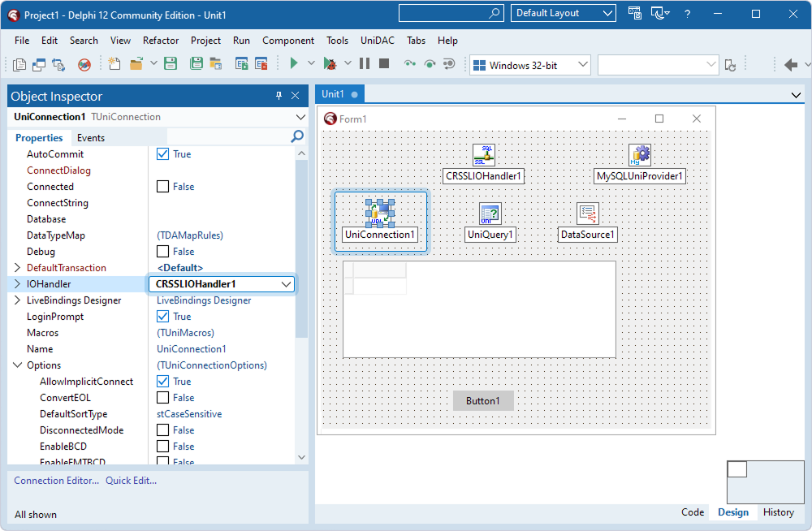The height and width of the screenshot is (531, 812).
Task: Click the Save Desktop layout icon
Action: (x=635, y=13)
